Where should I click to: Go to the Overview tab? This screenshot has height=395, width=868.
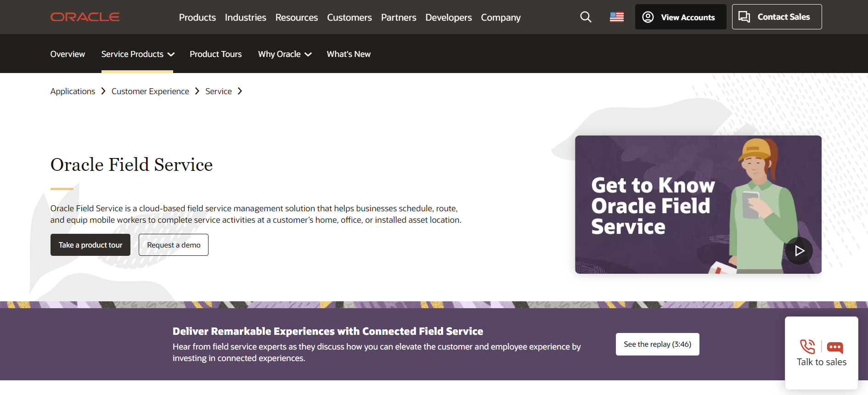click(x=68, y=54)
